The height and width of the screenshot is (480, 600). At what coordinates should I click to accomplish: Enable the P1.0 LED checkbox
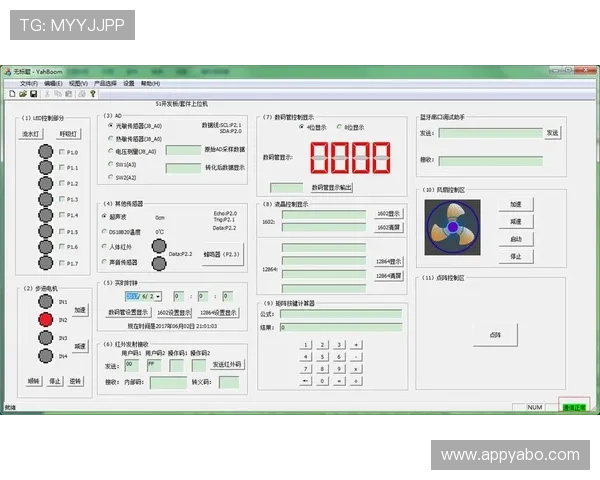tap(61, 153)
